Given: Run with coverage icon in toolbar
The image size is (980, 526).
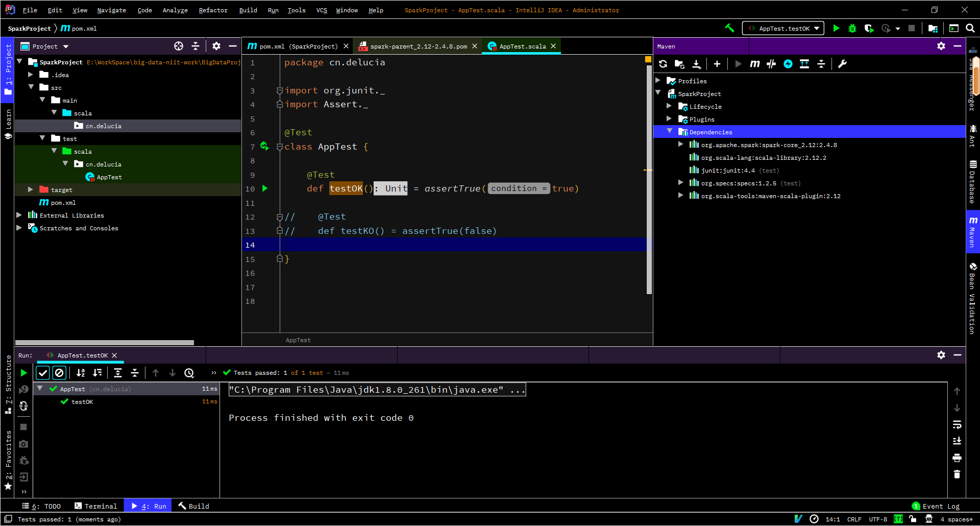Looking at the screenshot, I should pyautogui.click(x=869, y=28).
